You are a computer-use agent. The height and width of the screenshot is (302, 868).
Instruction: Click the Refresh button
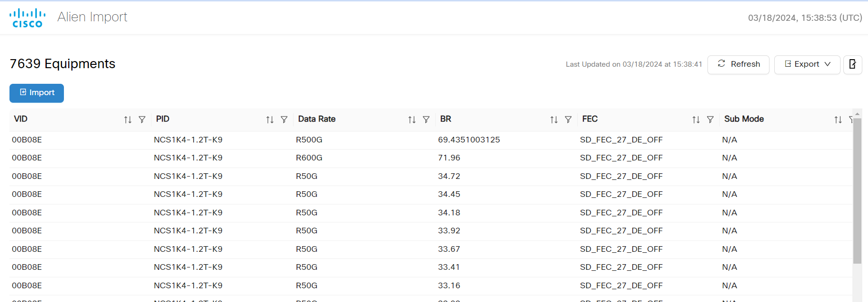point(738,64)
